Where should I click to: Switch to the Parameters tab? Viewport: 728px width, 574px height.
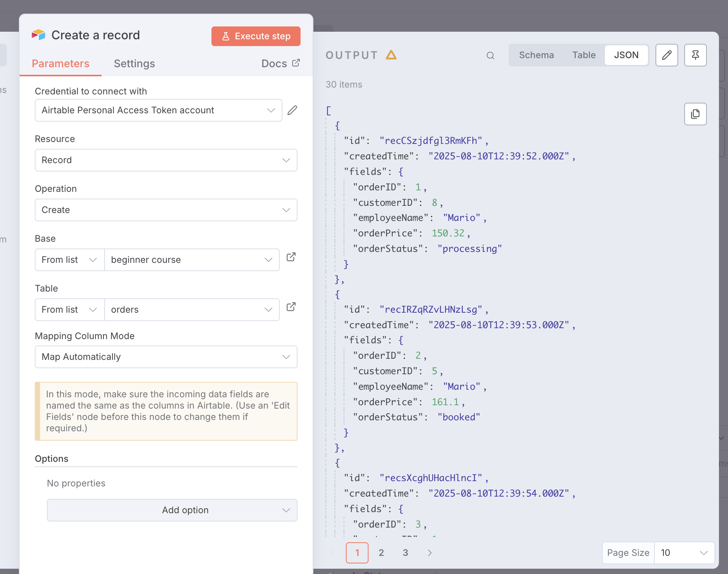(x=60, y=63)
